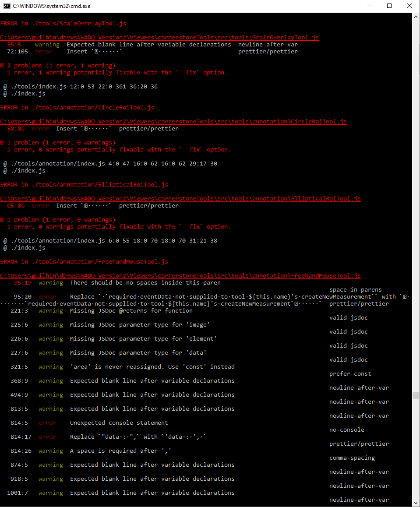Click the scrollbar down arrow
This screenshot has width=420, height=507.
pos(415,503)
